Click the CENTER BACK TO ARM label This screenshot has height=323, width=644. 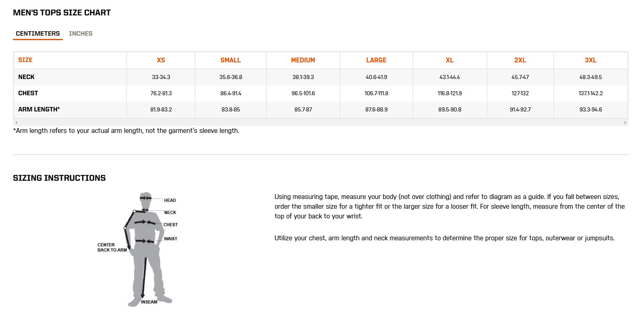(x=112, y=247)
